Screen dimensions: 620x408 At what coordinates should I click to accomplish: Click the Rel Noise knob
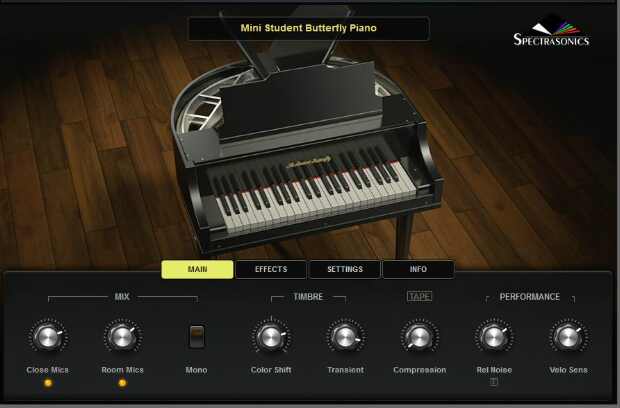(x=493, y=337)
